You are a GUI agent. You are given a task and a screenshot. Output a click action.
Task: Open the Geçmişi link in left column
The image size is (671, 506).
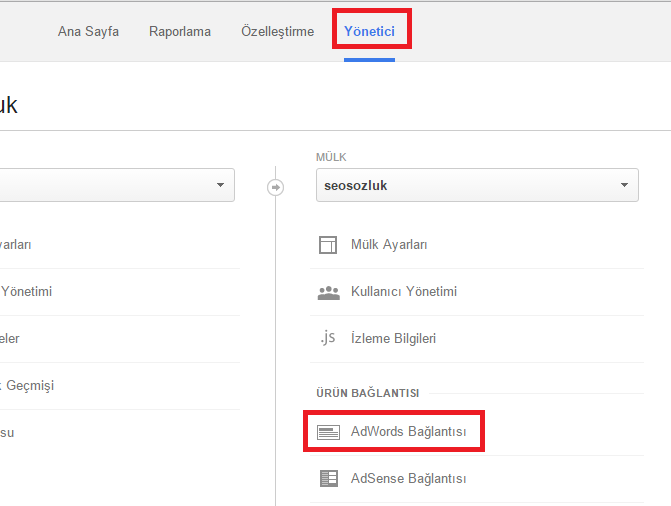click(x=27, y=385)
